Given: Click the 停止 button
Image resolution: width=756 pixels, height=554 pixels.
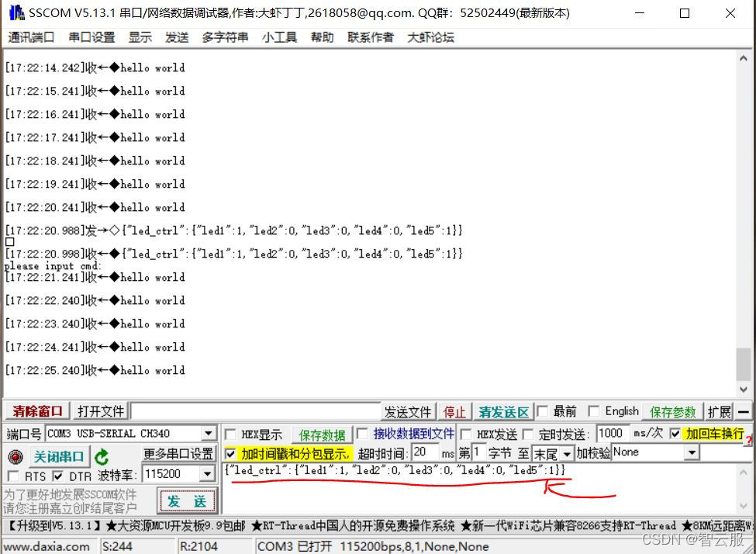Looking at the screenshot, I should tap(454, 412).
